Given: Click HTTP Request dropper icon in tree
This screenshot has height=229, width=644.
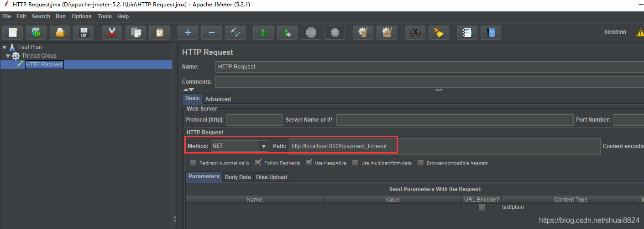Looking at the screenshot, I should click(x=20, y=64).
